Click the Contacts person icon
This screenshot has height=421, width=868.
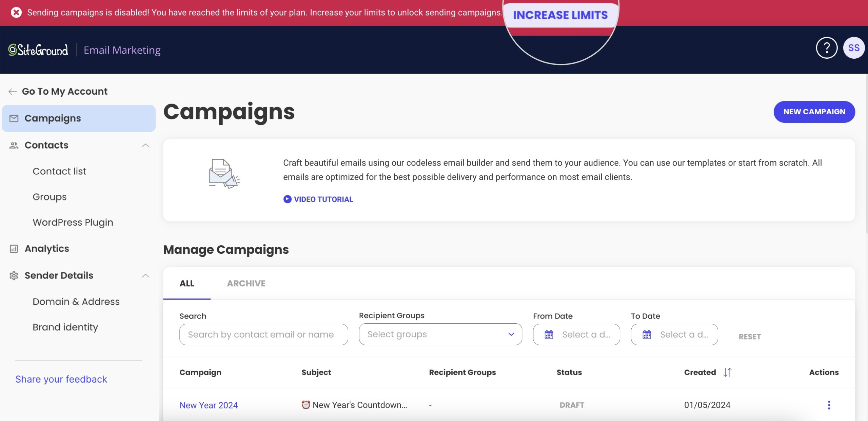[x=13, y=145]
